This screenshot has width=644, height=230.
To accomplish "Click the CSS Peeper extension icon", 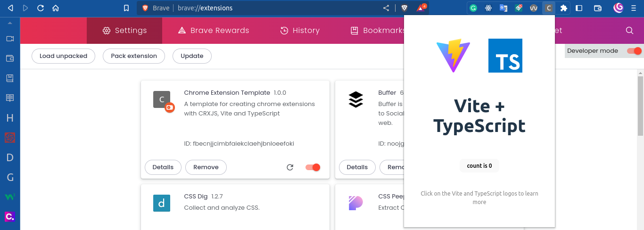I will 356,203.
